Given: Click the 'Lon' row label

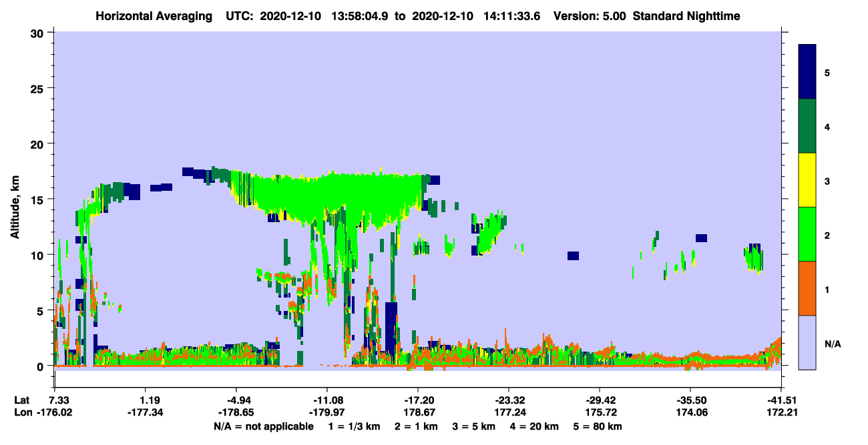Looking at the screenshot, I should point(22,412).
